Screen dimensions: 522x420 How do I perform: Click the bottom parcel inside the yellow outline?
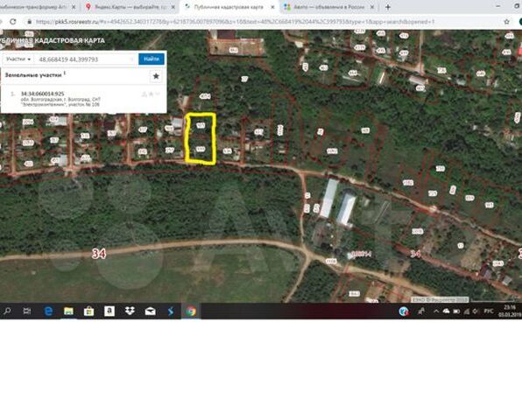click(200, 150)
